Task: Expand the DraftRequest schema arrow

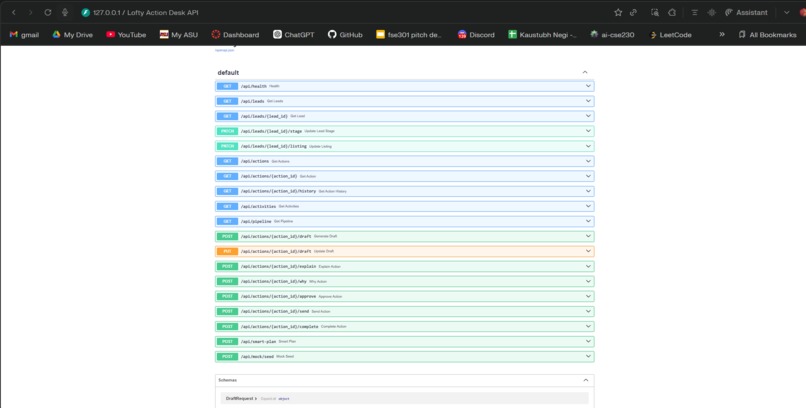Action: tap(256, 398)
